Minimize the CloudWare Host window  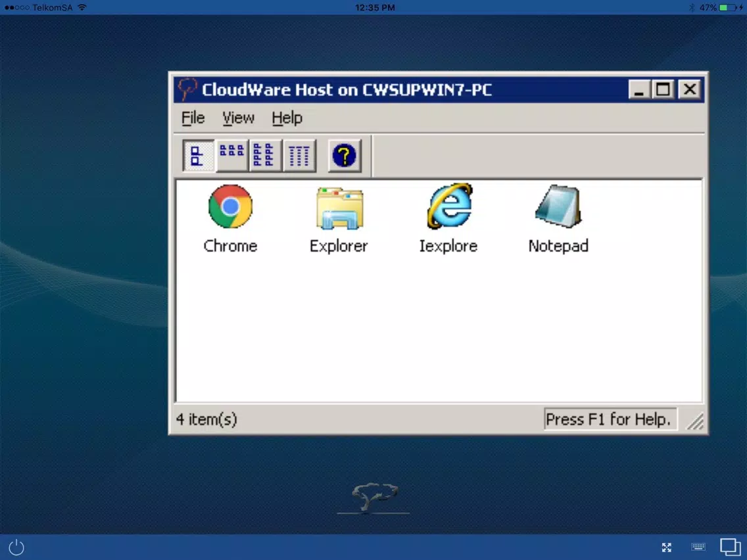click(639, 89)
